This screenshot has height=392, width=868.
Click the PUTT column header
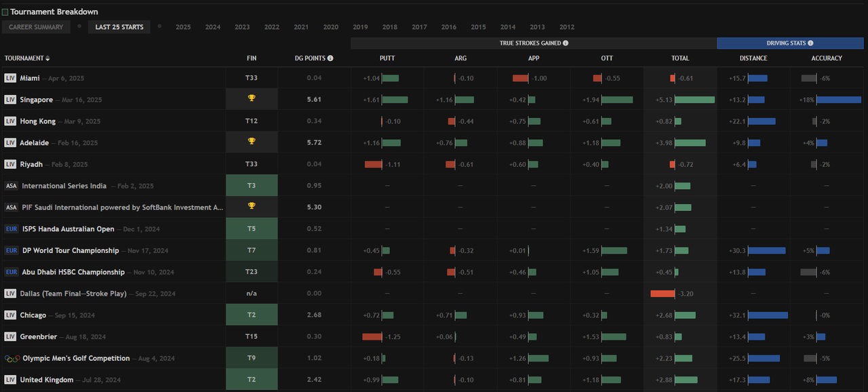pos(387,58)
